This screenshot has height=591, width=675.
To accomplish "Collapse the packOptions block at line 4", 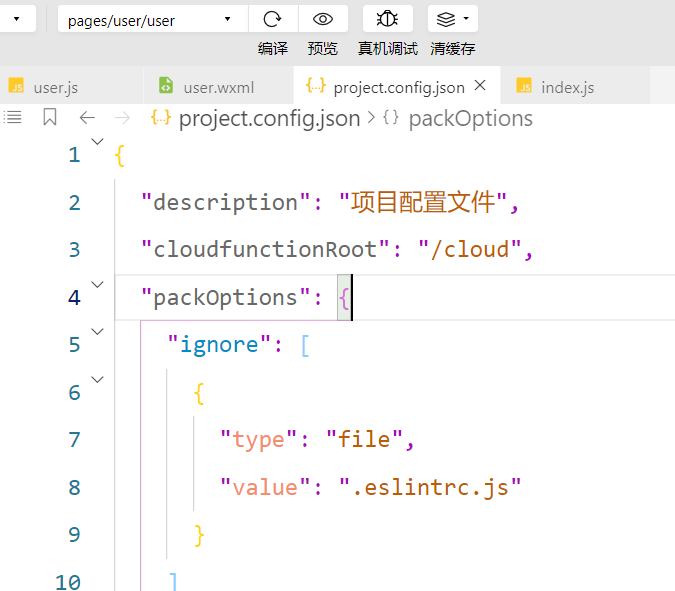I will pos(98,285).
